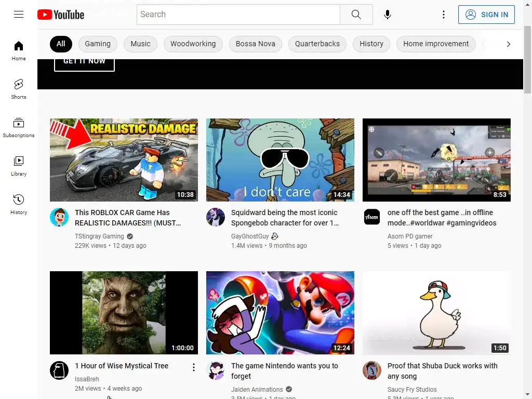Open title 'Squidward being the most iconic Spongebob character'
The height and width of the screenshot is (399, 532).
pyautogui.click(x=285, y=218)
